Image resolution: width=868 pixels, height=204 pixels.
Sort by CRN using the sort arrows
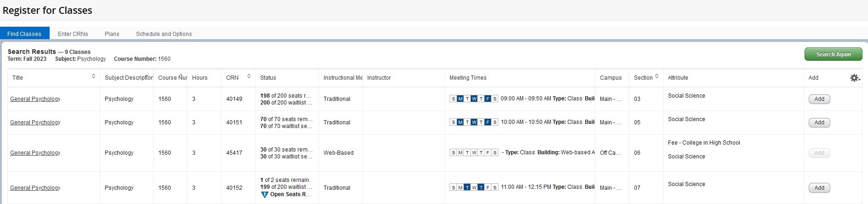pyautogui.click(x=249, y=76)
